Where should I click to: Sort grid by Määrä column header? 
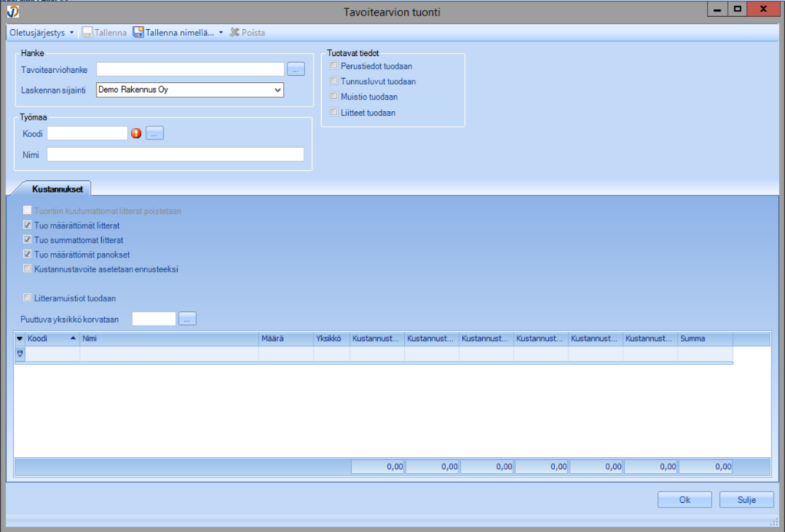[287, 339]
